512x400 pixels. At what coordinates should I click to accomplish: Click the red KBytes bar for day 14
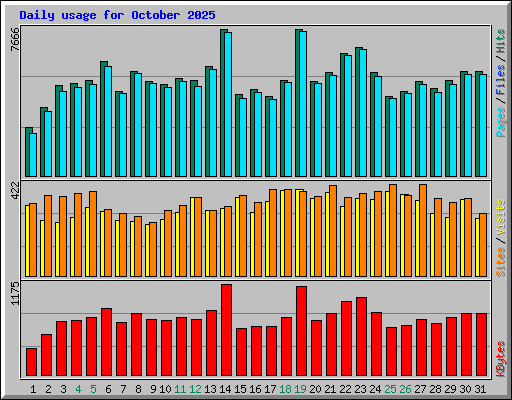click(226, 330)
